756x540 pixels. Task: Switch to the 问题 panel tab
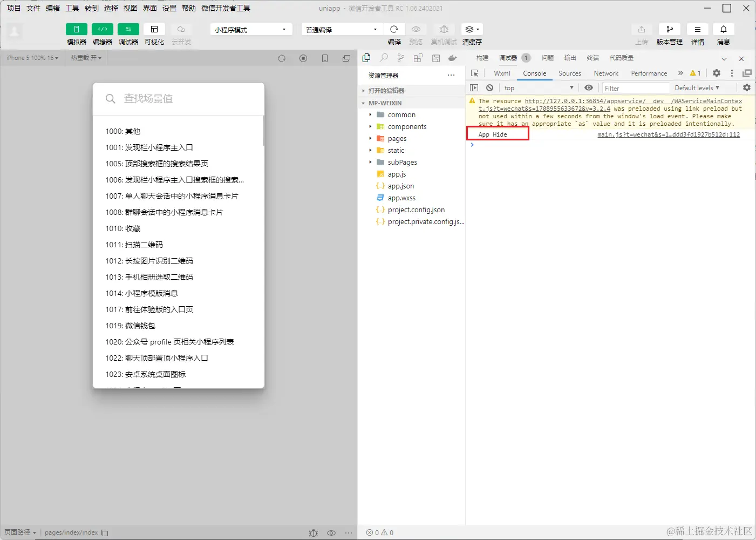(x=548, y=58)
